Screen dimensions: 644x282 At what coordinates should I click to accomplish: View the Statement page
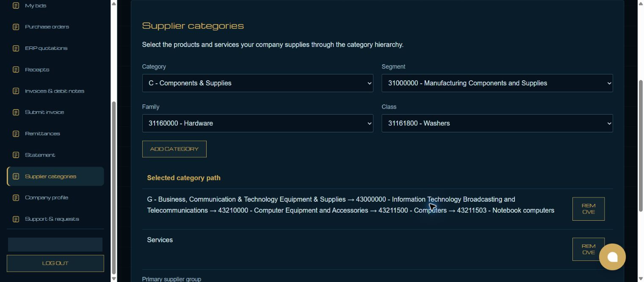55,155
